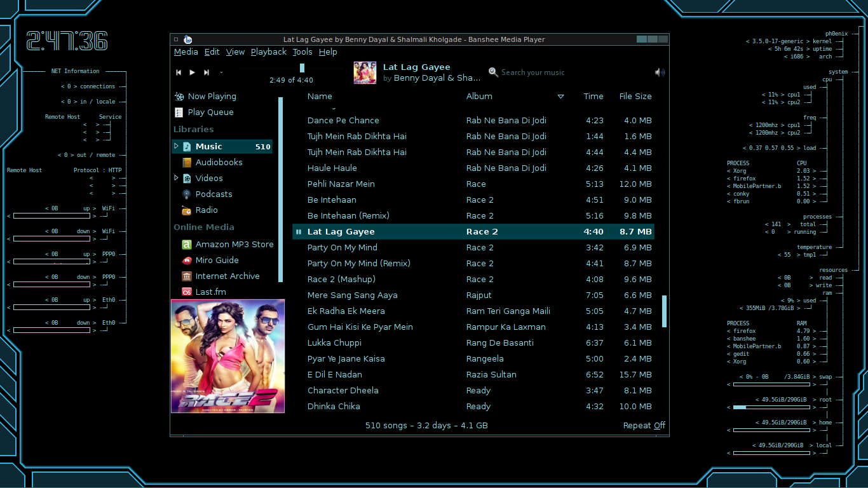Open the dropdown arrow beside Next button
This screenshot has height=488, width=868.
221,73
